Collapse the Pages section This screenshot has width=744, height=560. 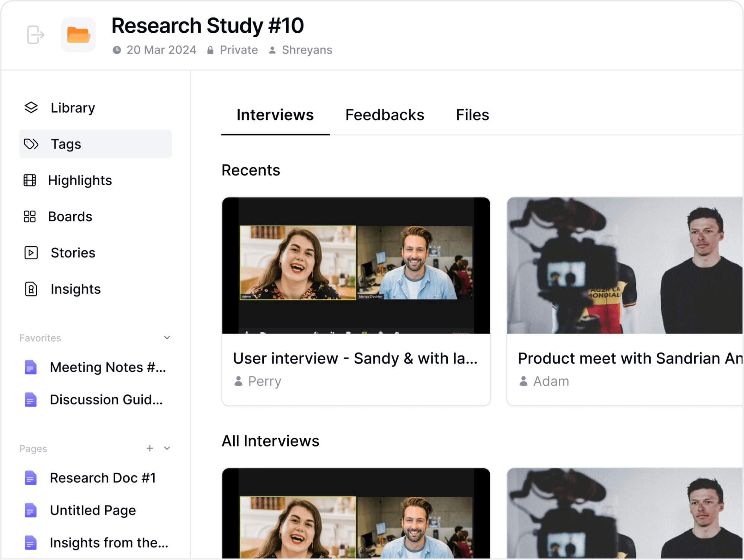(167, 448)
